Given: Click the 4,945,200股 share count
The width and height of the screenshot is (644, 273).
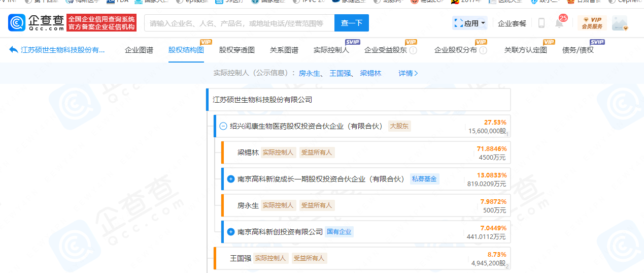Looking at the screenshot, I should [x=489, y=263].
